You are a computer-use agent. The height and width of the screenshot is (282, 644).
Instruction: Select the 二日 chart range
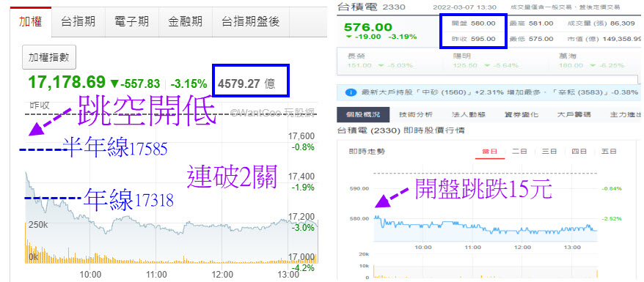pos(519,152)
